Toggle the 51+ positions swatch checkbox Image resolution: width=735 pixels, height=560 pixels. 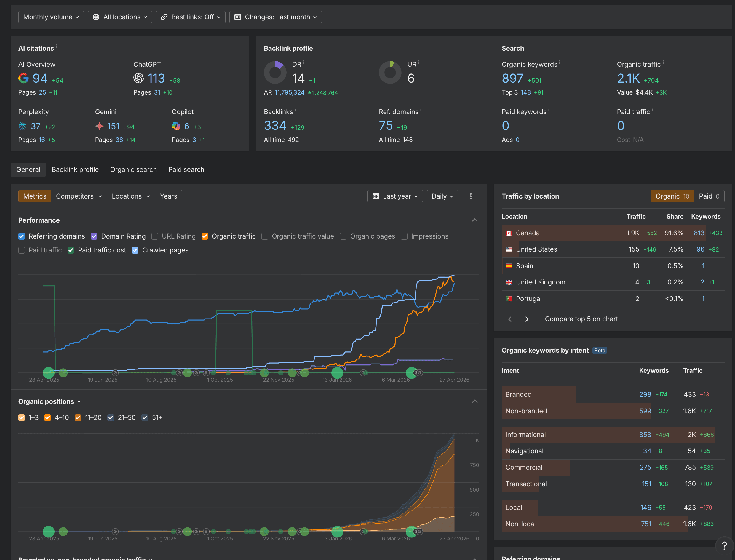point(145,418)
